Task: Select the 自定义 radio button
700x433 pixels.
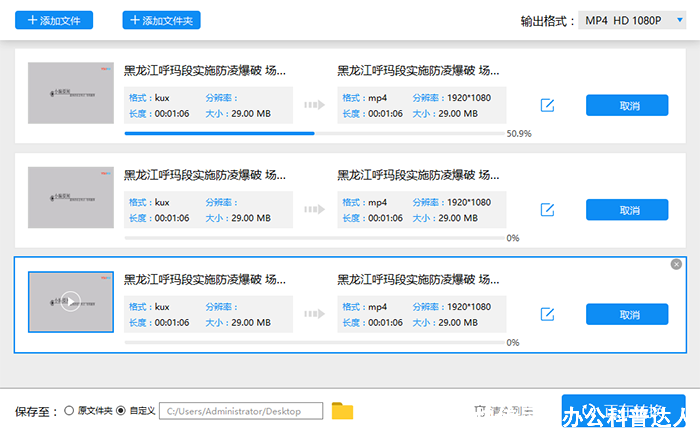Action: pyautogui.click(x=121, y=410)
